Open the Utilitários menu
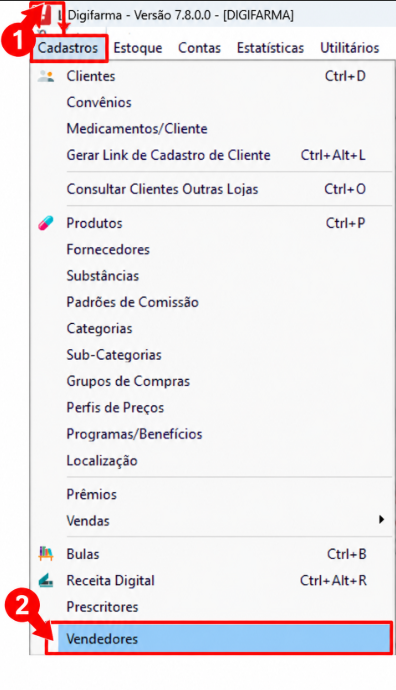396x690 pixels. (x=349, y=48)
